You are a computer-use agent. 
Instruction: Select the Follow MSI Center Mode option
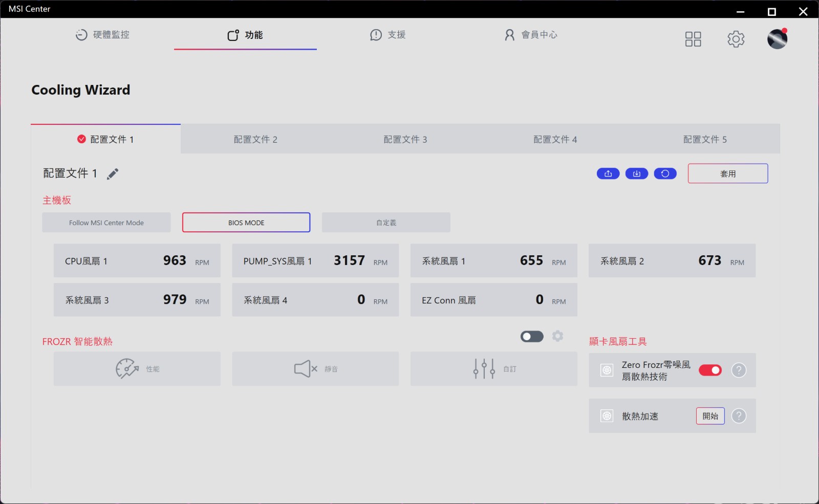106,223
